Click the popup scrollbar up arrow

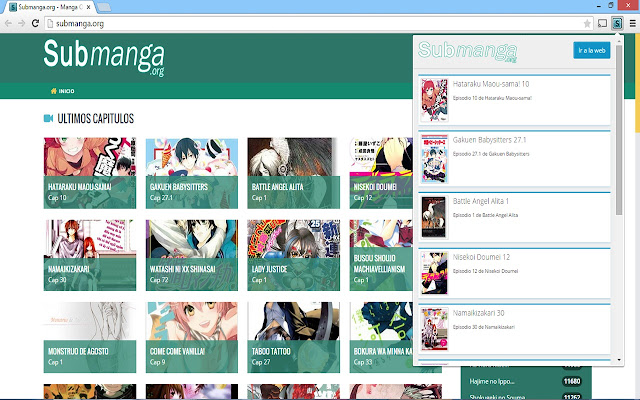(619, 41)
